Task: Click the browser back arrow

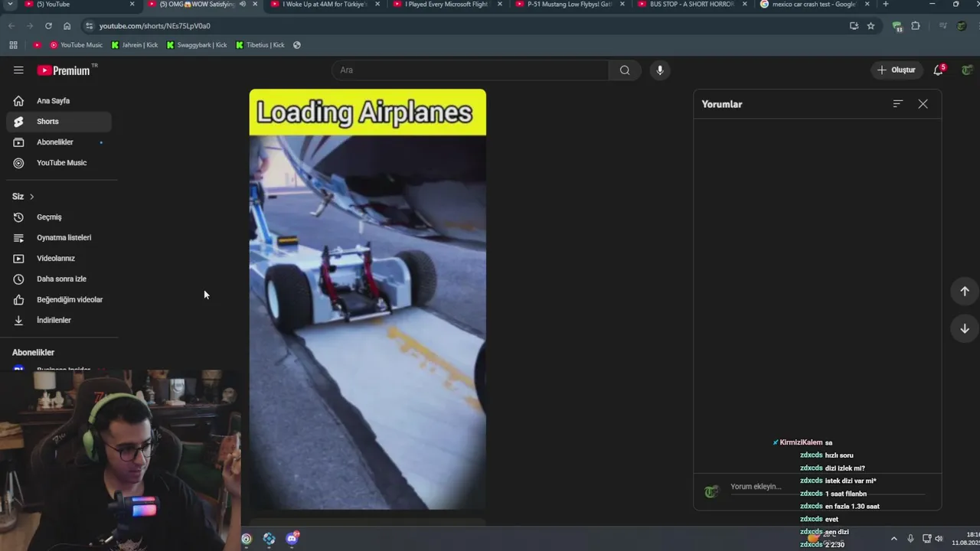Action: (11, 26)
